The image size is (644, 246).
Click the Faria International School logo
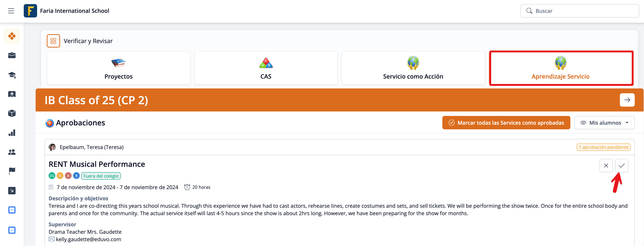pyautogui.click(x=30, y=11)
